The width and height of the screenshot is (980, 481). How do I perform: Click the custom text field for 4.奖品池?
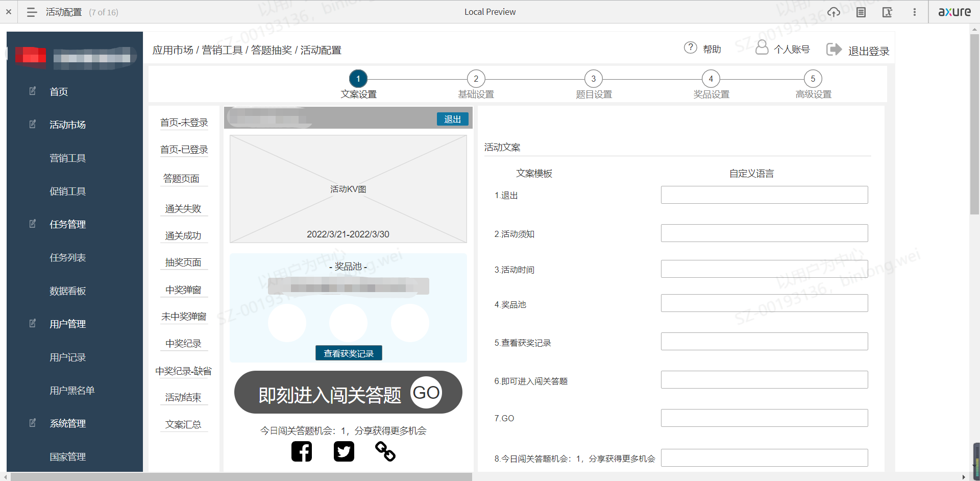click(x=764, y=303)
